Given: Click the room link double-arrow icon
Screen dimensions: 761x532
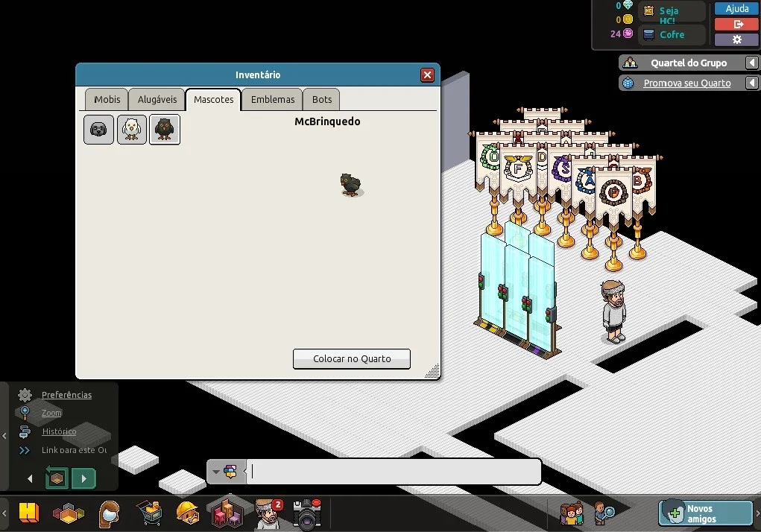Looking at the screenshot, I should point(25,450).
